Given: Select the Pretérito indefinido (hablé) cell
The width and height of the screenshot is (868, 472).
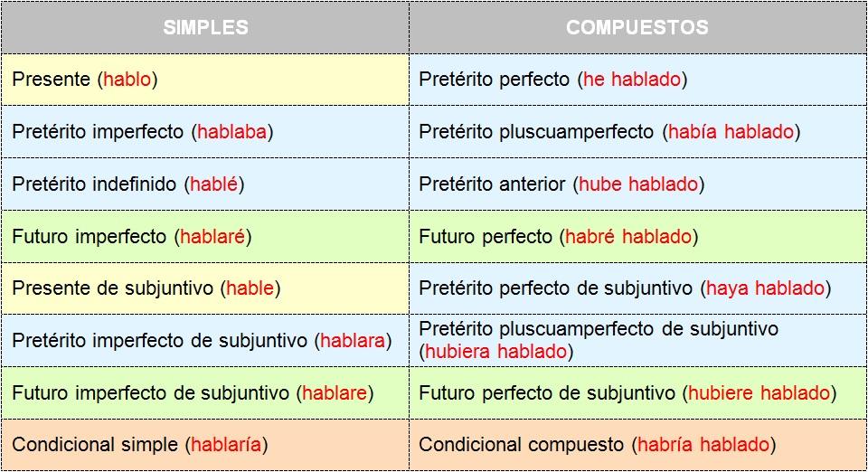Looking at the screenshot, I should point(205,184).
